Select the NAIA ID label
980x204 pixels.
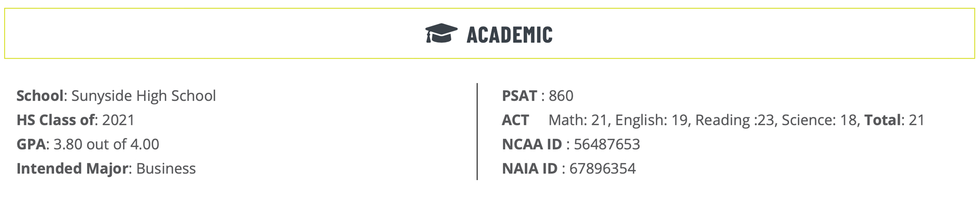pos(530,168)
